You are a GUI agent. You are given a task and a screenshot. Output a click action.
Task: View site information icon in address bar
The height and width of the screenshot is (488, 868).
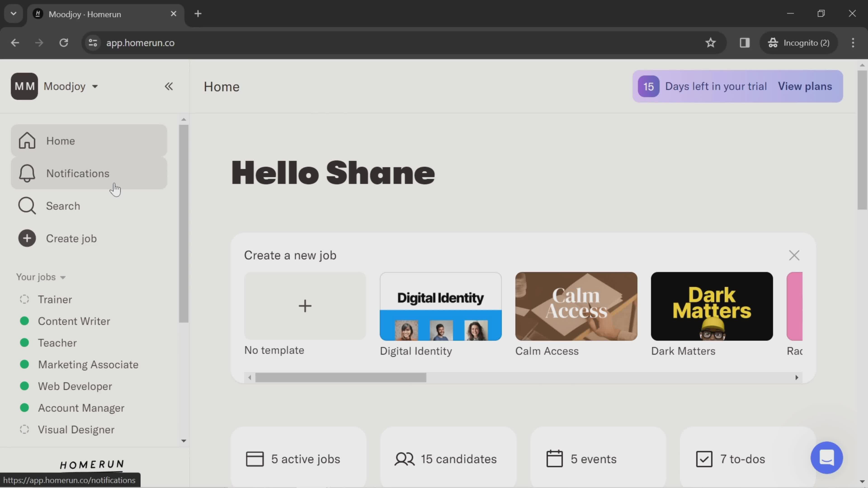[93, 43]
